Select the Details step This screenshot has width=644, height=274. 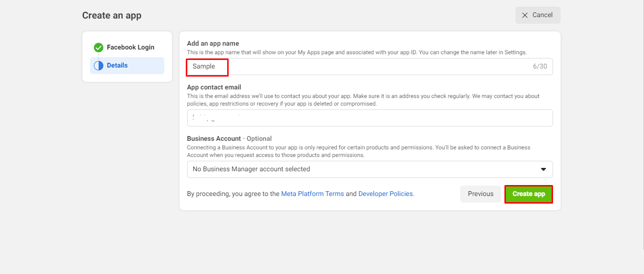coord(127,66)
